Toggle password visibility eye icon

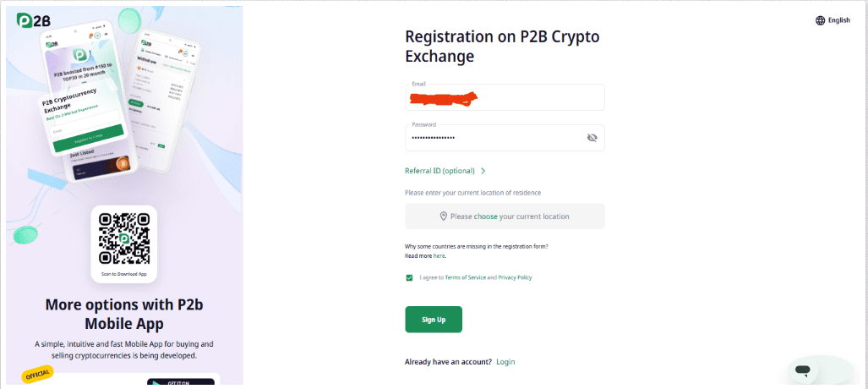[592, 138]
